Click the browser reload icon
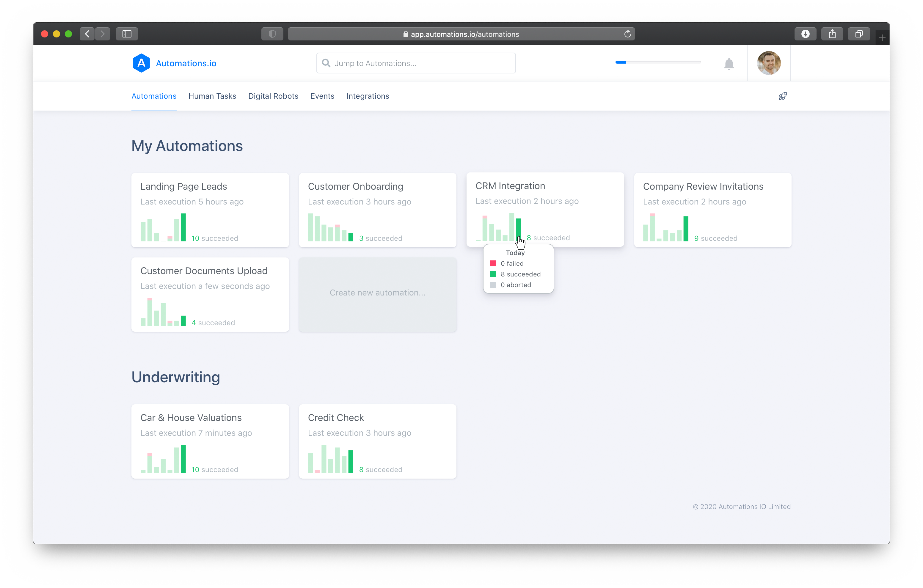The width and height of the screenshot is (923, 588). (x=627, y=34)
